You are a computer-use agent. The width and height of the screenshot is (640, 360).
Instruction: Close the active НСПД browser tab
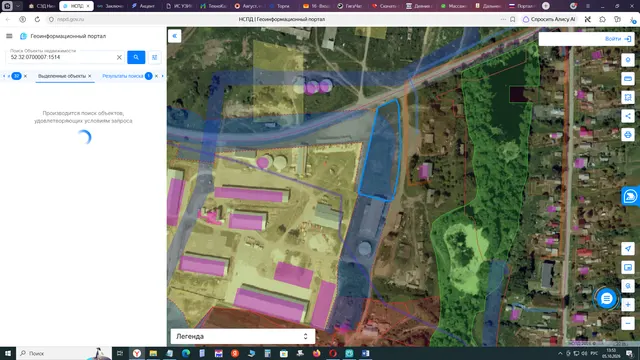coord(88,6)
